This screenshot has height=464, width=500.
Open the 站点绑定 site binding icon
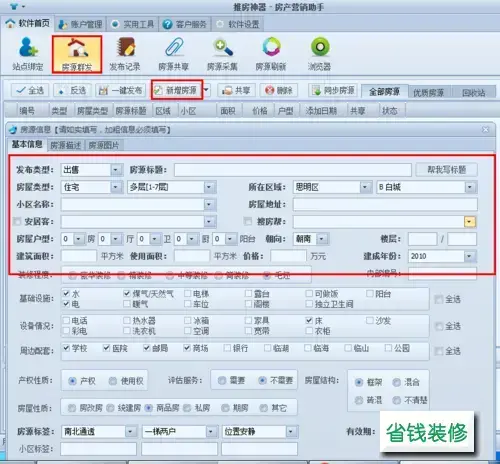coord(28,53)
